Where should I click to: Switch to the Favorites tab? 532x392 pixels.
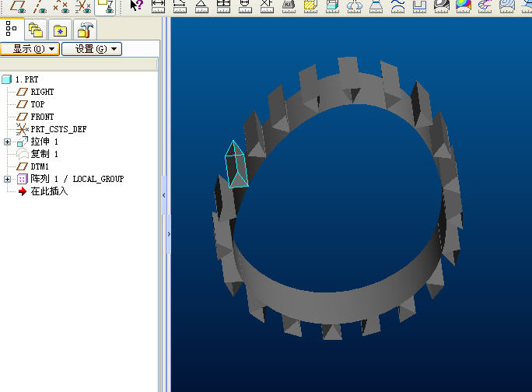pyautogui.click(x=60, y=30)
